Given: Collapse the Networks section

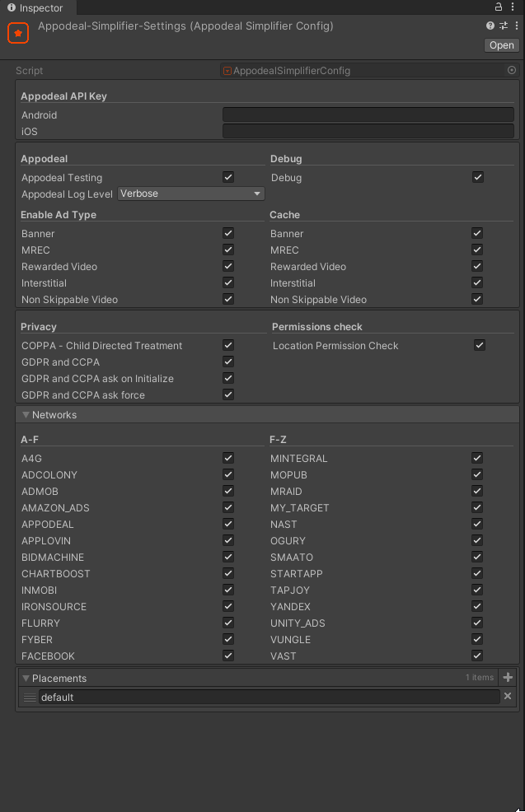Looking at the screenshot, I should [x=26, y=415].
